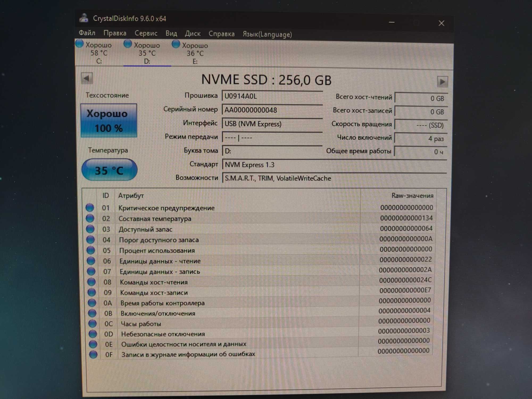This screenshot has width=532, height=399.
Task: Go to previous disk with left arrow
Action: (x=87, y=78)
